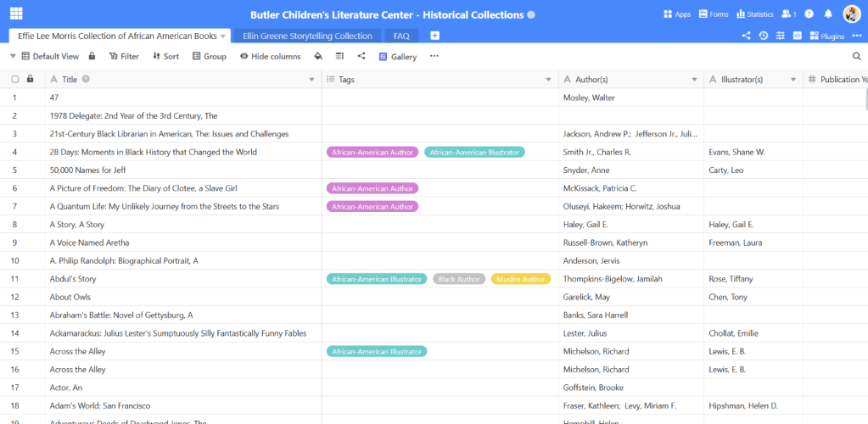868x424 pixels.
Task: Toggle the select-all rows checkbox
Action: [x=14, y=79]
